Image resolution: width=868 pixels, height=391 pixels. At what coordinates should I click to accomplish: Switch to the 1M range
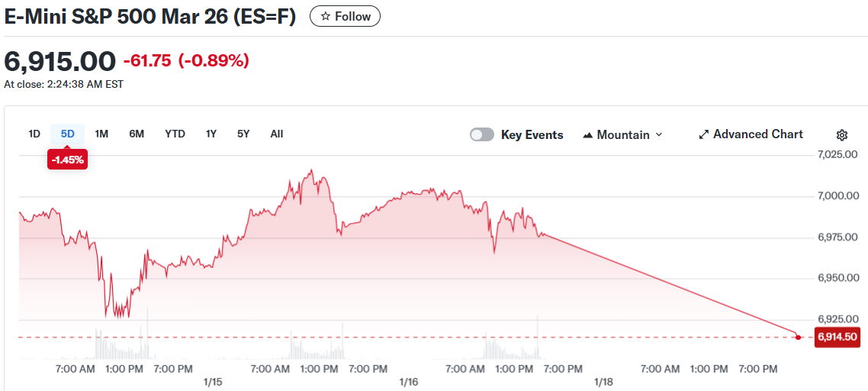(x=101, y=134)
